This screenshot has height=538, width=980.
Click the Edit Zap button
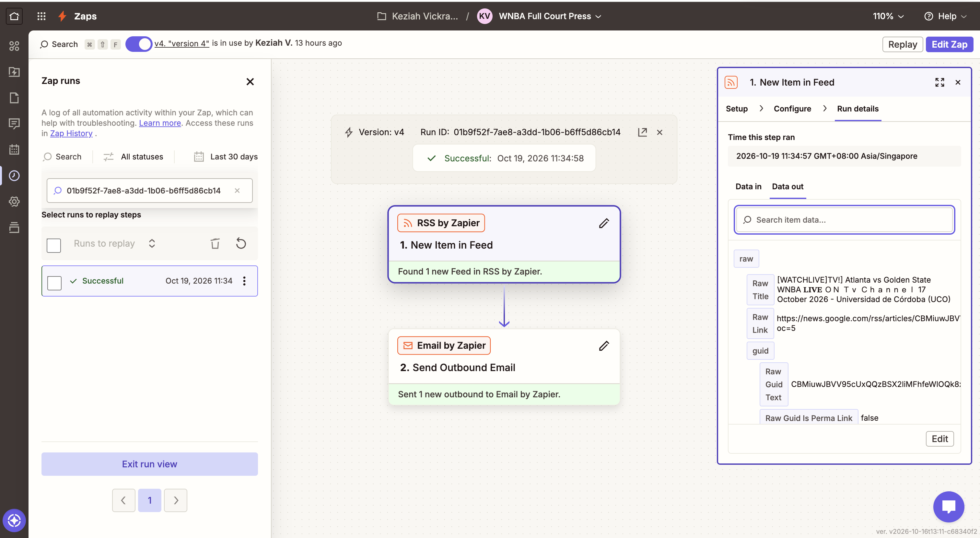click(949, 44)
